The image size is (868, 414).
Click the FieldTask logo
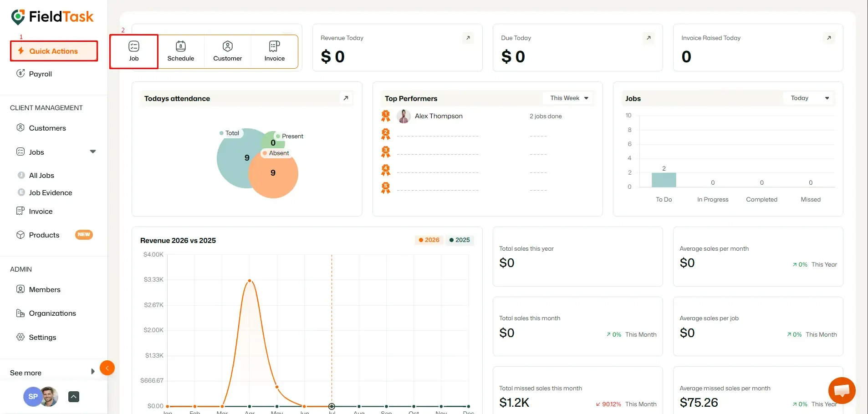pyautogui.click(x=52, y=17)
